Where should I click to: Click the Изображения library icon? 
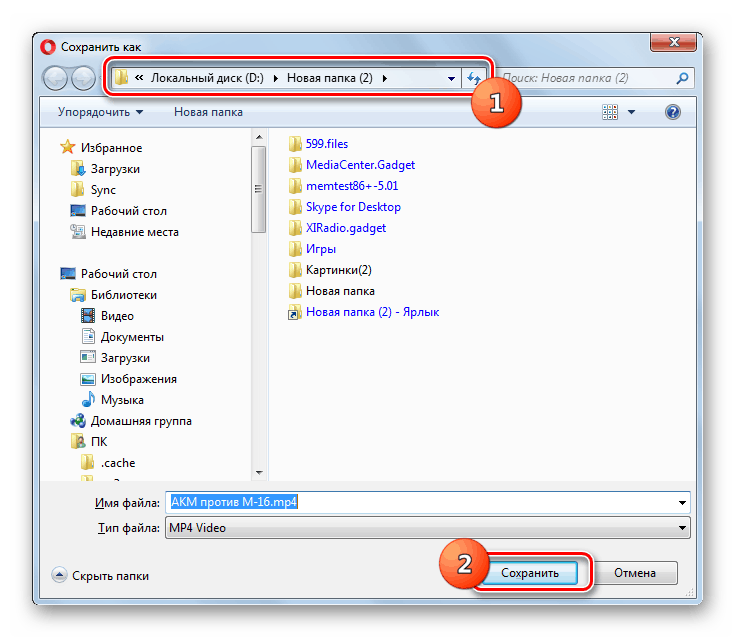coord(88,379)
